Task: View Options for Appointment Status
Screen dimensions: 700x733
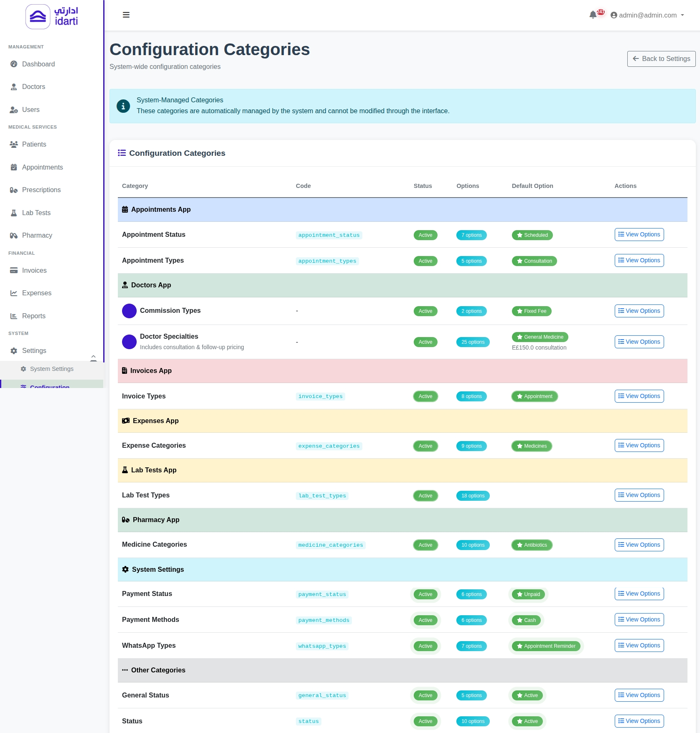Action: click(x=639, y=235)
